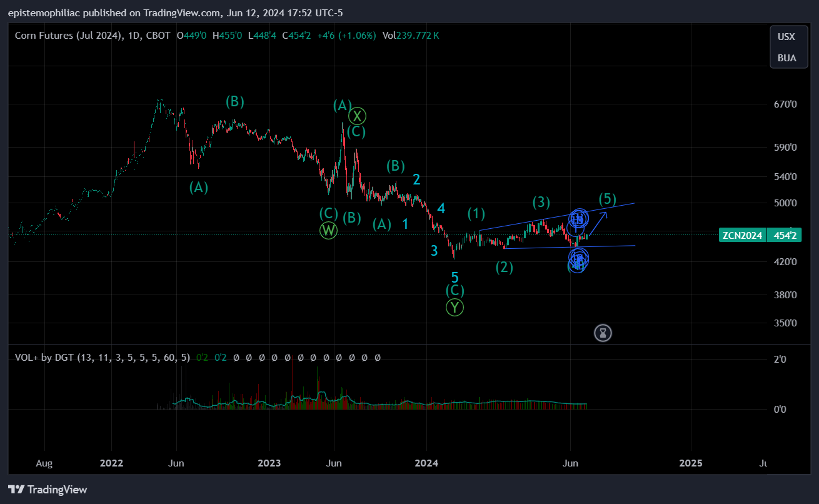The image size is (819, 504).
Task: Select the circled Y wave marker
Action: click(x=455, y=307)
